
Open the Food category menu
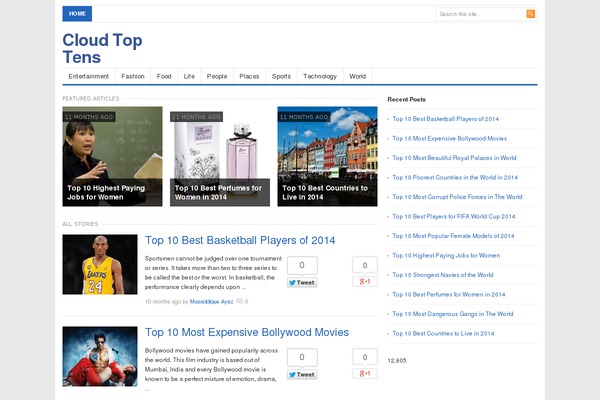[x=164, y=76]
